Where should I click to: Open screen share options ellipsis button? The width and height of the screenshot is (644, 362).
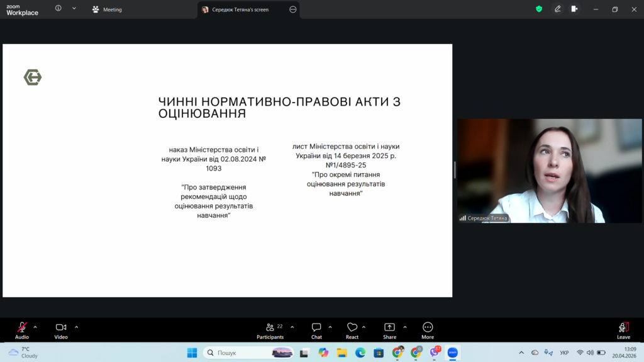point(292,9)
